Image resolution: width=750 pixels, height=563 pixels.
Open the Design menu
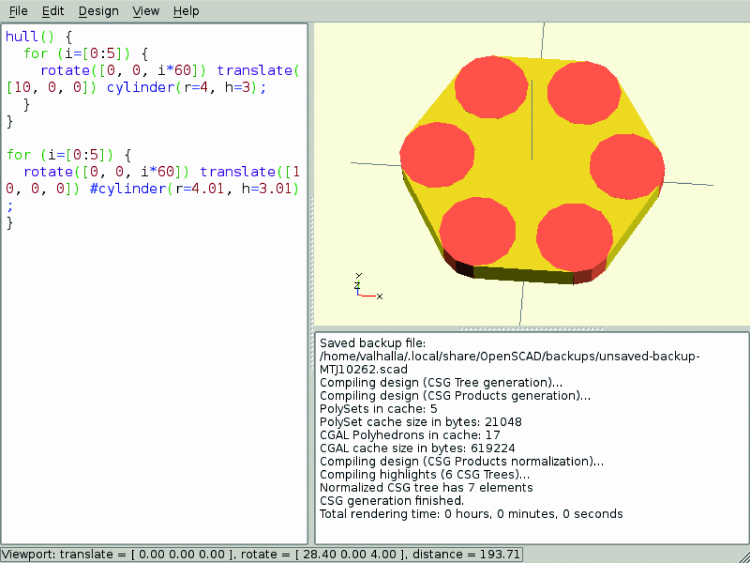(x=98, y=11)
